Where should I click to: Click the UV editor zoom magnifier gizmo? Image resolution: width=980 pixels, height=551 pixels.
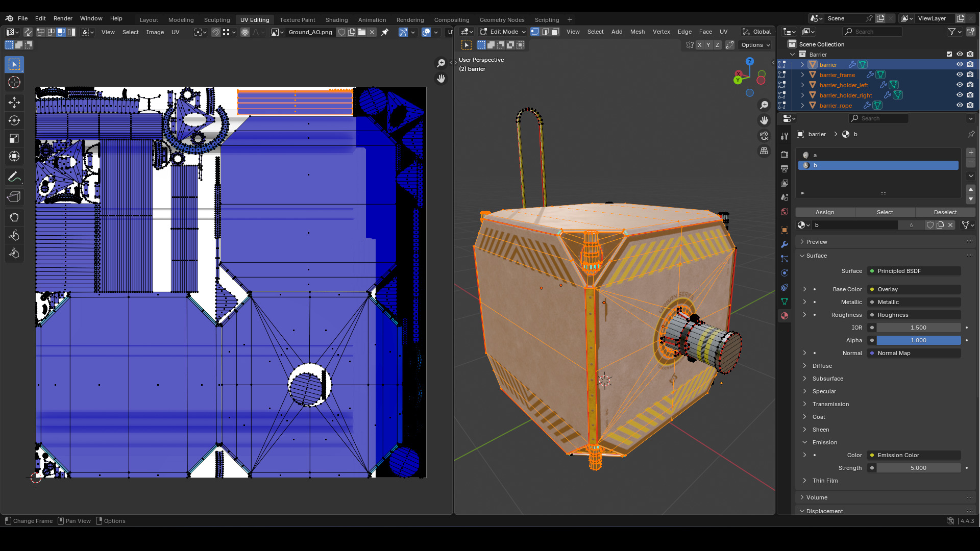tap(441, 63)
